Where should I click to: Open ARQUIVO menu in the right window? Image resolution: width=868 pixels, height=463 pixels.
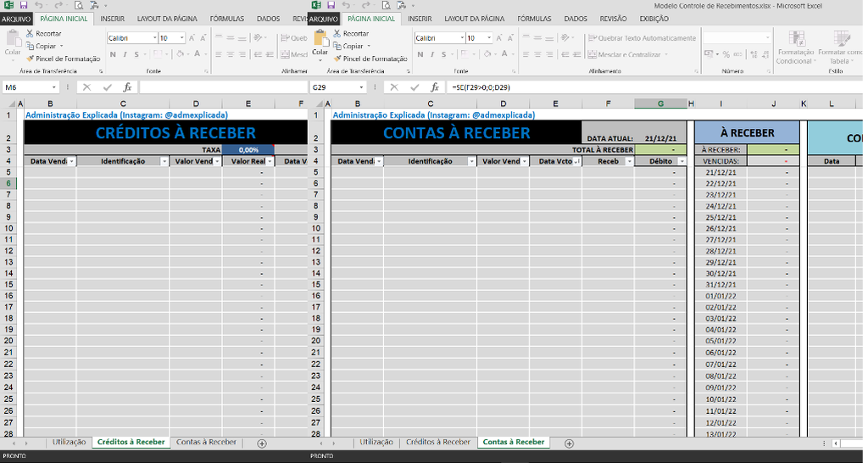323,19
